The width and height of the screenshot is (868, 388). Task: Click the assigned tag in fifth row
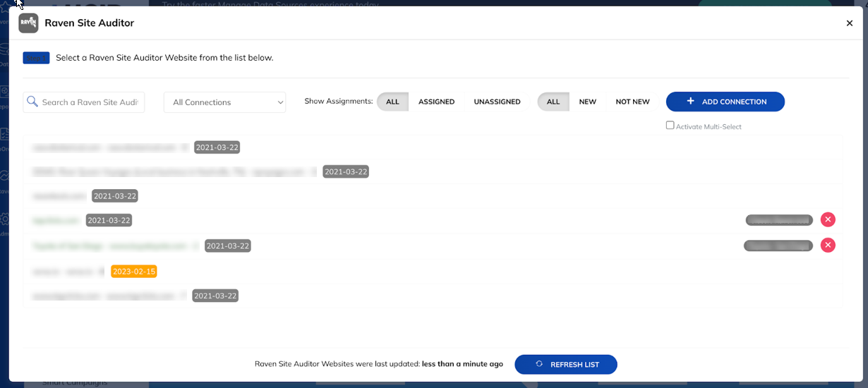[778, 245]
